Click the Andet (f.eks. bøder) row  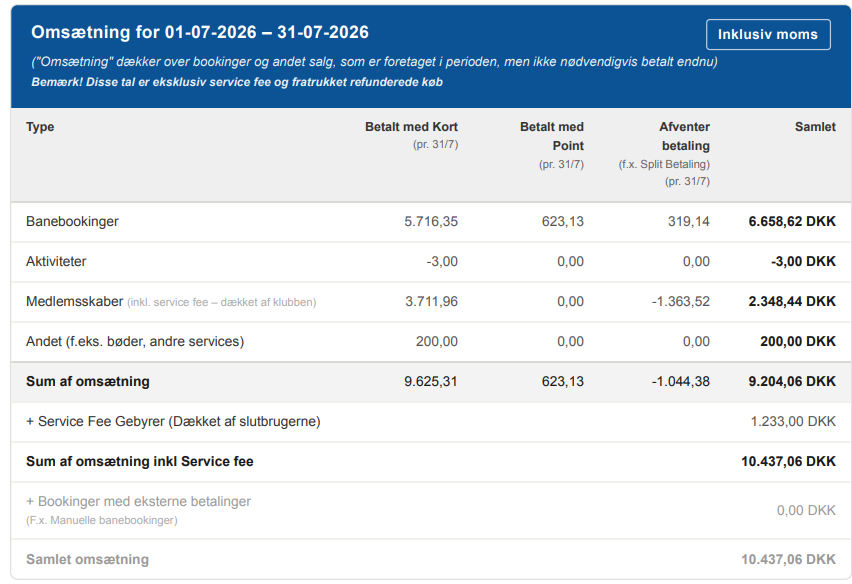(x=430, y=342)
